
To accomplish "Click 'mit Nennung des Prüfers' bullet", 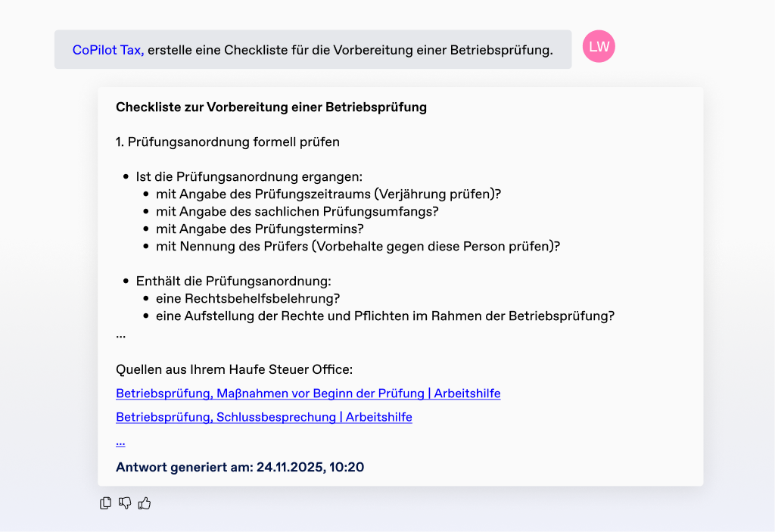I will pos(358,246).
